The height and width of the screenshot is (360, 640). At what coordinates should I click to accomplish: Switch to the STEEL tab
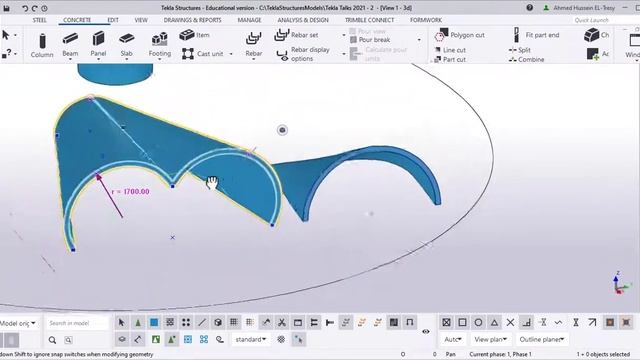tap(40, 20)
